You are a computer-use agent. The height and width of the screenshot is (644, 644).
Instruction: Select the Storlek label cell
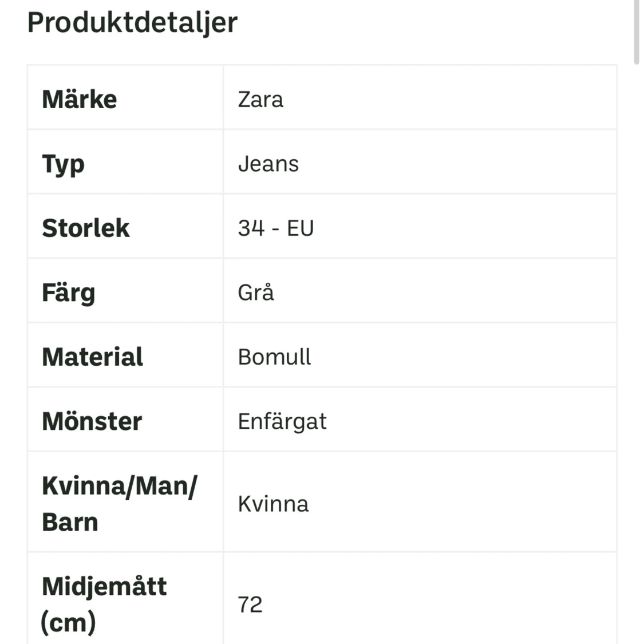click(x=125, y=226)
